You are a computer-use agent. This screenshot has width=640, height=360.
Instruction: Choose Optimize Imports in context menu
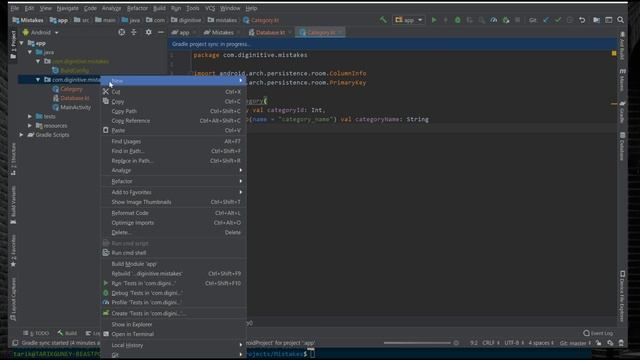point(173,223)
